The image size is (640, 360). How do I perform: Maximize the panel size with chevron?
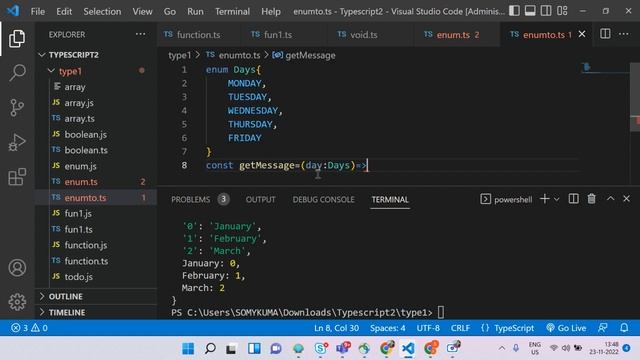pos(610,199)
